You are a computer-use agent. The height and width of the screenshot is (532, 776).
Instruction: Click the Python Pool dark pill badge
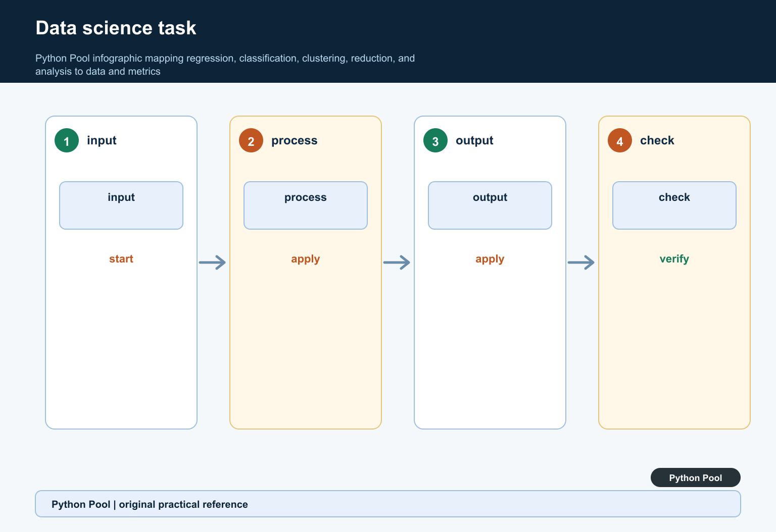(x=696, y=477)
